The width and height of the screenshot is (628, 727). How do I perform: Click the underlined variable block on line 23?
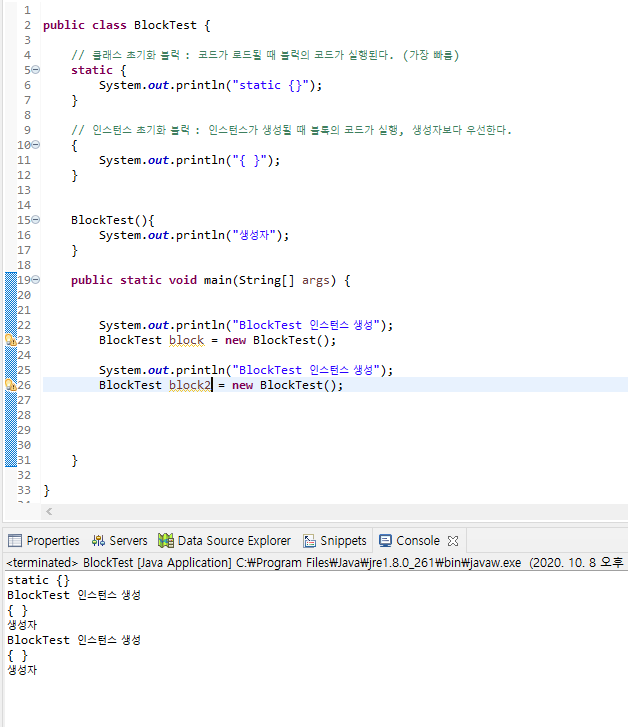tap(186, 340)
